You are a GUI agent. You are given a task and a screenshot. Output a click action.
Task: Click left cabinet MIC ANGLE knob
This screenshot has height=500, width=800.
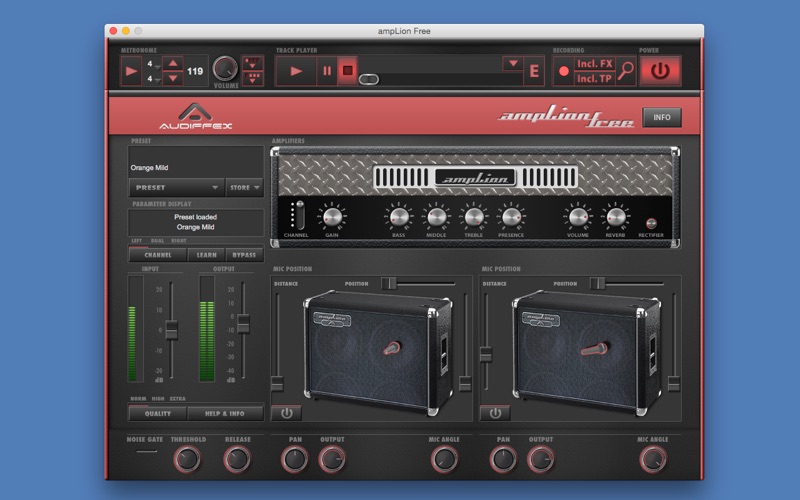[x=444, y=459]
